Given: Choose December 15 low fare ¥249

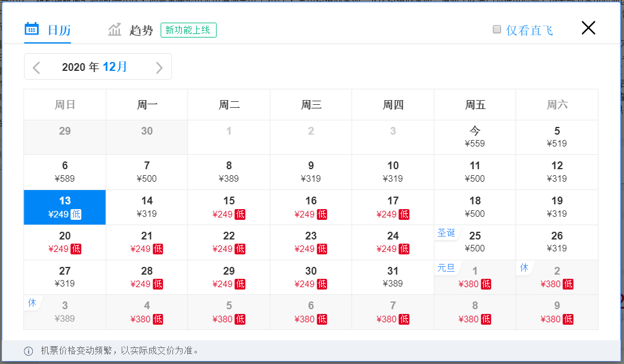Looking at the screenshot, I should pos(229,207).
